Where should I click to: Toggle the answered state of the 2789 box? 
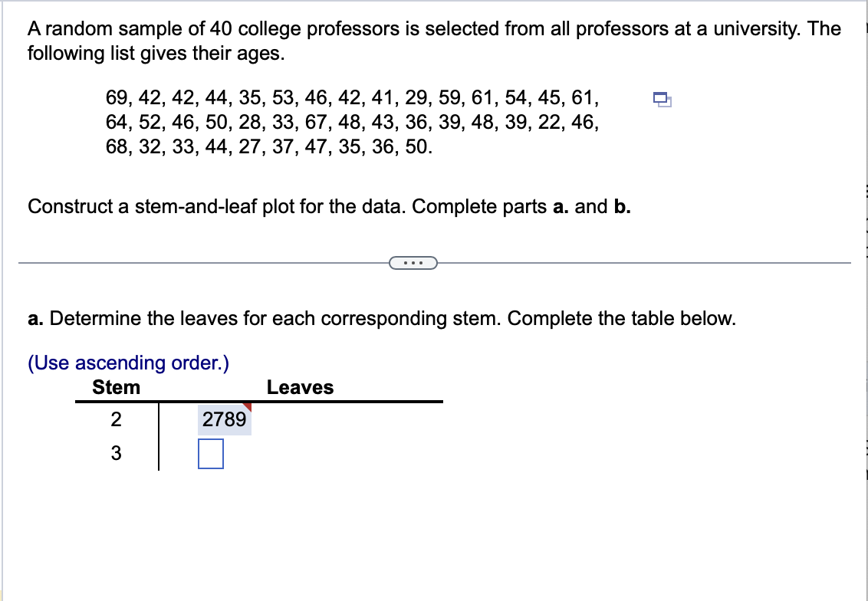click(x=225, y=419)
